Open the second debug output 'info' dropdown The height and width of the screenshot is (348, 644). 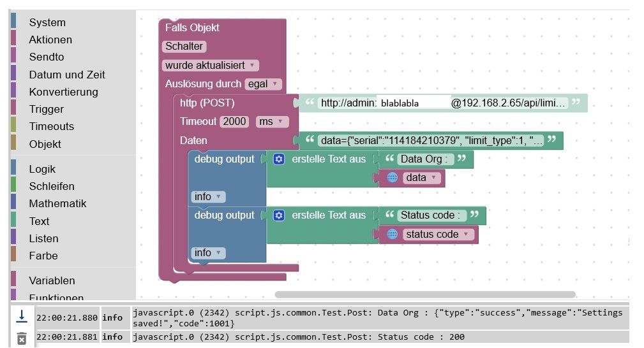click(208, 253)
